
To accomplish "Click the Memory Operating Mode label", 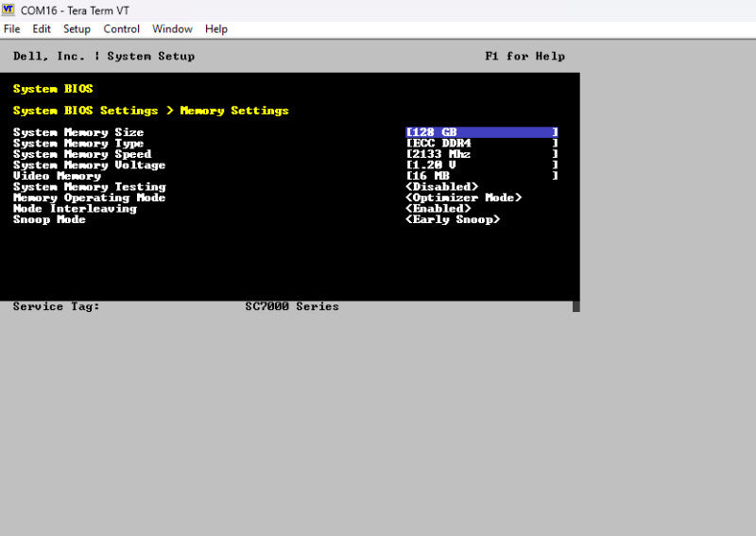I will [89, 198].
